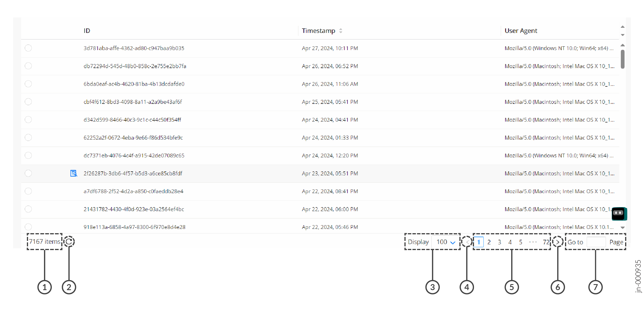Screen dimensions: 644x309
Task: Select page 5 in pagination
Action: (521, 242)
